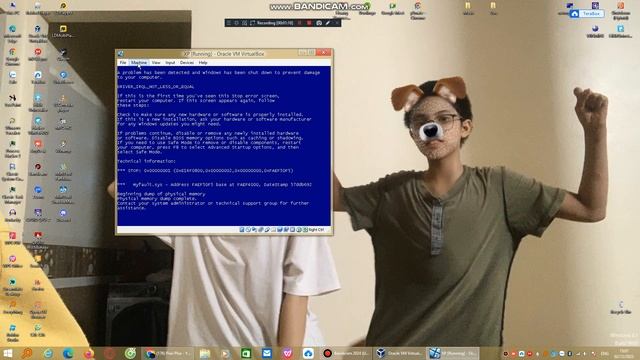Screen dimensions: 640x360
Task: Click the myfault.sys address line
Action: (215, 184)
